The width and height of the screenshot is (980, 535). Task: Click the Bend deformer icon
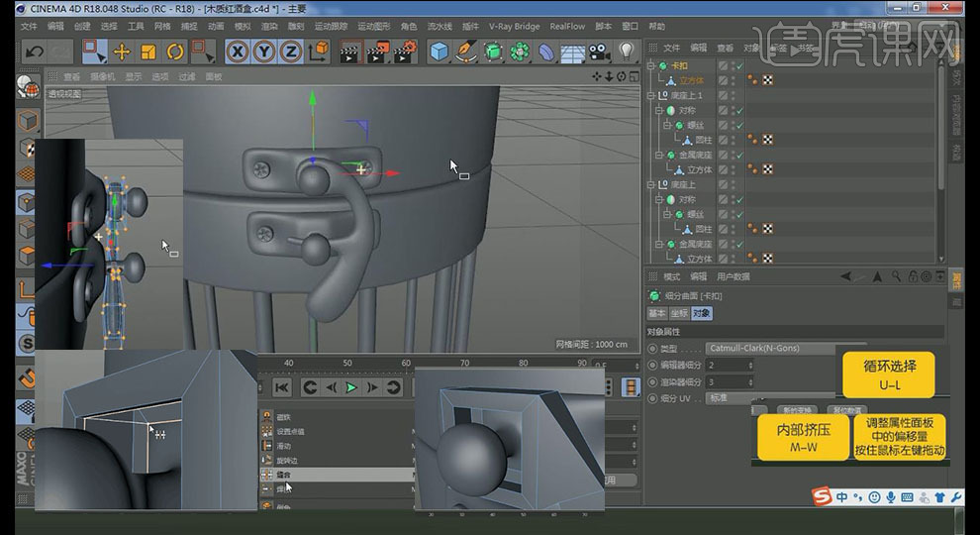tap(546, 52)
